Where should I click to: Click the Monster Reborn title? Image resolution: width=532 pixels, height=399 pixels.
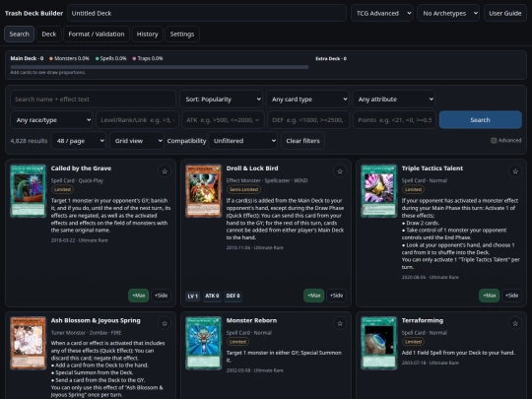click(251, 320)
